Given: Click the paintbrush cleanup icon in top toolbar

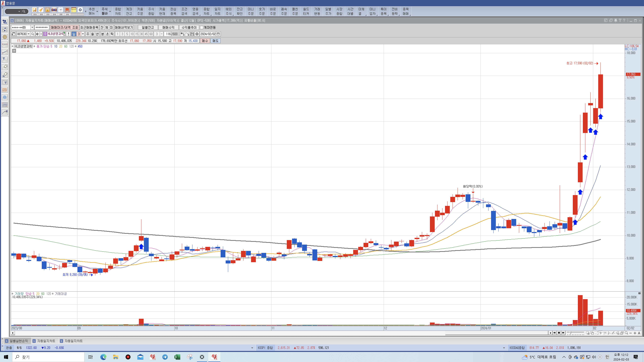Looking at the screenshot, I should [x=41, y=10].
